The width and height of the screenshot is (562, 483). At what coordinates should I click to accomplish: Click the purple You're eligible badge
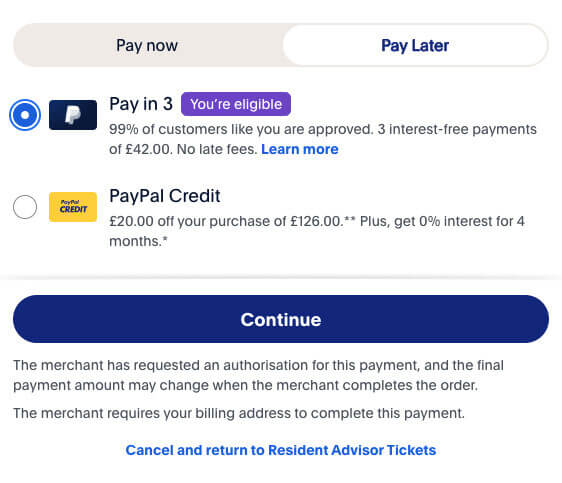tap(236, 104)
